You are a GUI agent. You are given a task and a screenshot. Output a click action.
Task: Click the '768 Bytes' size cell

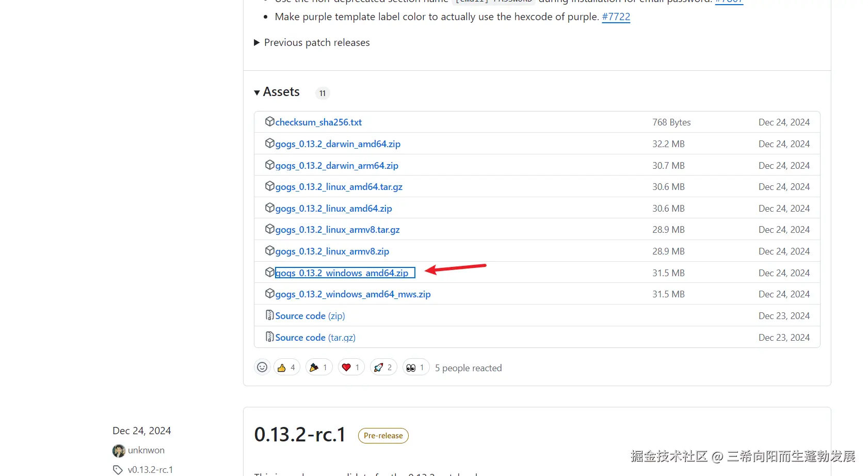tap(671, 122)
